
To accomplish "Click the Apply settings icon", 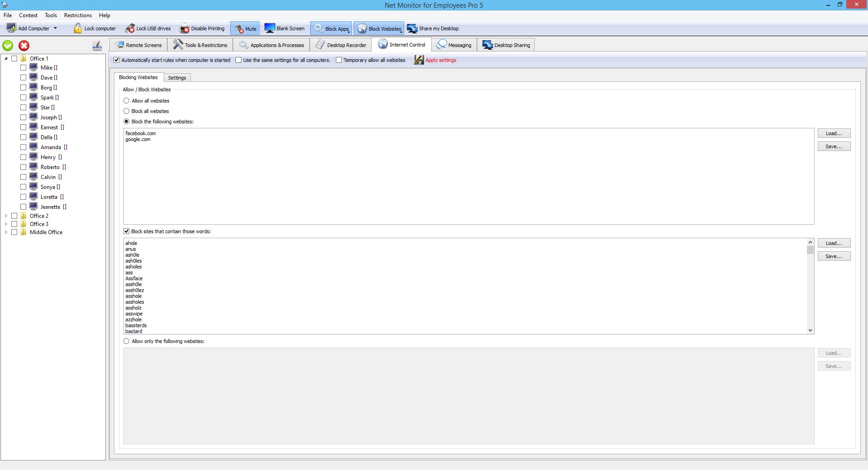I will 419,60.
